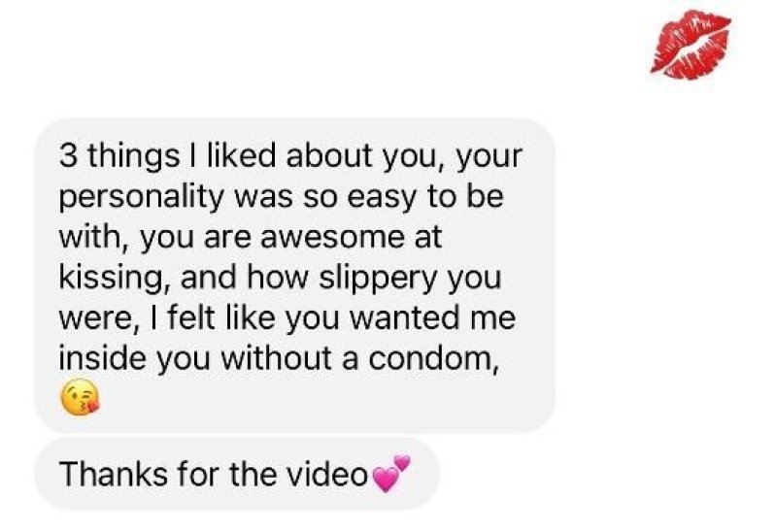Click the word "Thanks" in second bubble
Screen dimensions: 777x532
click(114, 474)
